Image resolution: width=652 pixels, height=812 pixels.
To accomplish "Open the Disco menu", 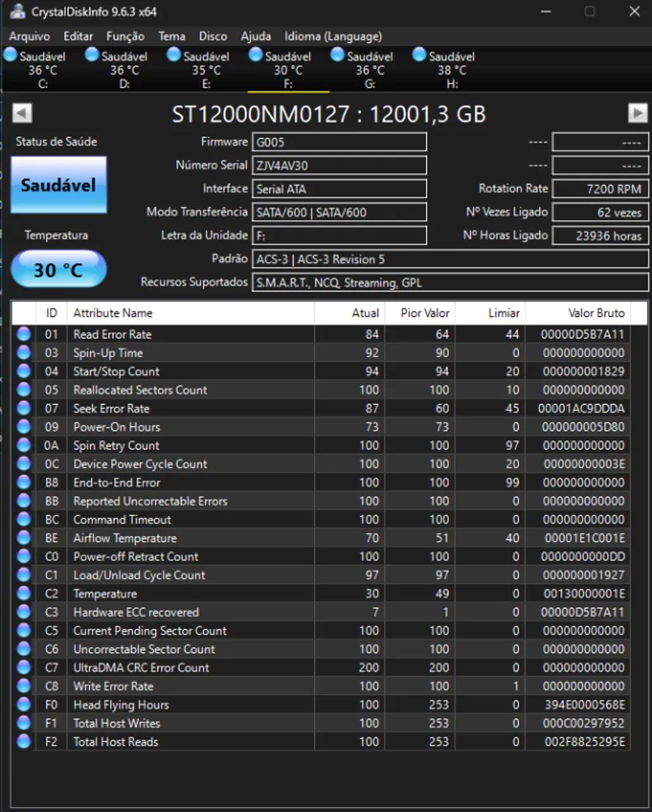I will click(x=212, y=36).
